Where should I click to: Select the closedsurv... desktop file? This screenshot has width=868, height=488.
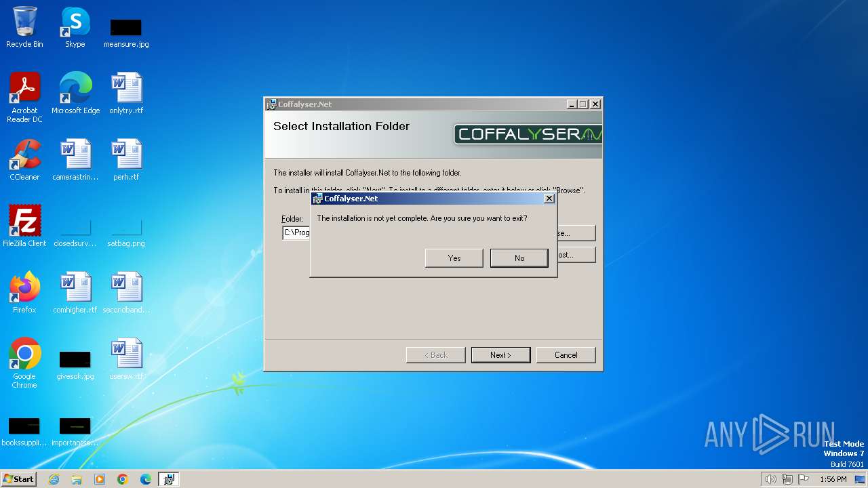pyautogui.click(x=75, y=231)
